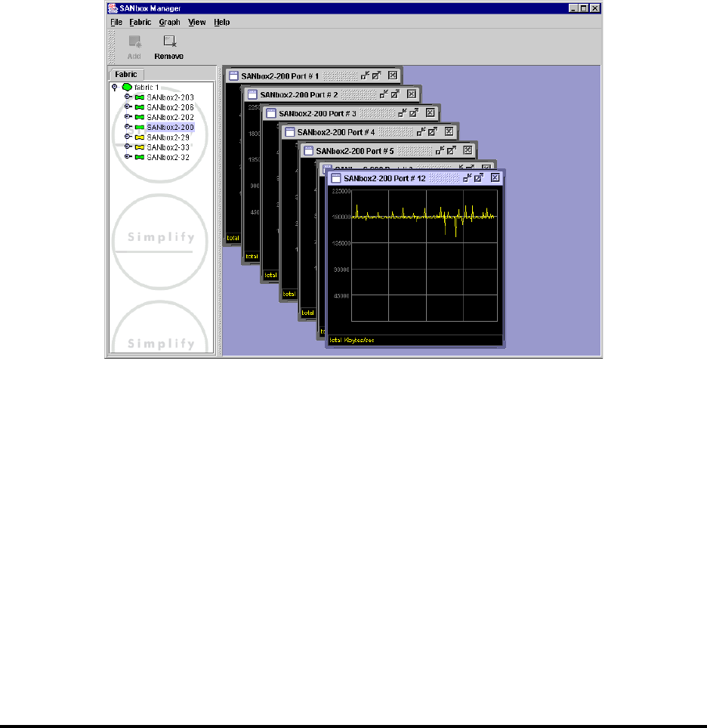707x728 pixels.
Task: Select SANbox2-33 in the fabric tree
Action: 168,147
